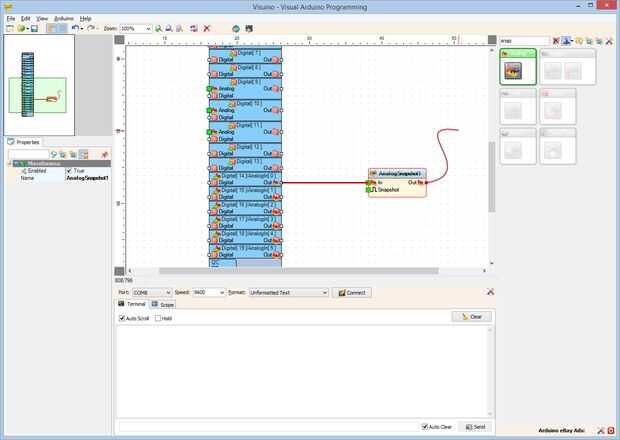Viewport: 620px width, 440px height.
Task: Open the Port COM dropdown
Action: click(x=168, y=293)
